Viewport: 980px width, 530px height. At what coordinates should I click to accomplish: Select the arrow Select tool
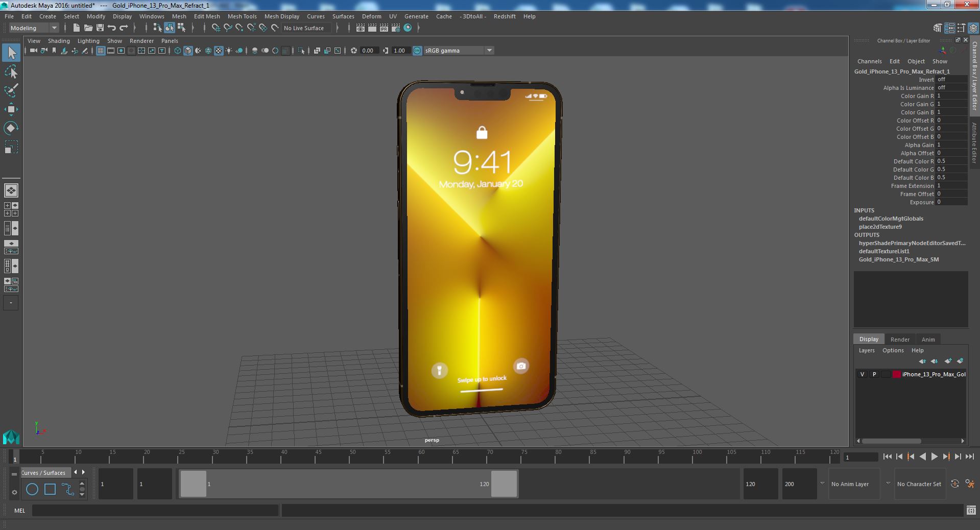pyautogui.click(x=11, y=53)
